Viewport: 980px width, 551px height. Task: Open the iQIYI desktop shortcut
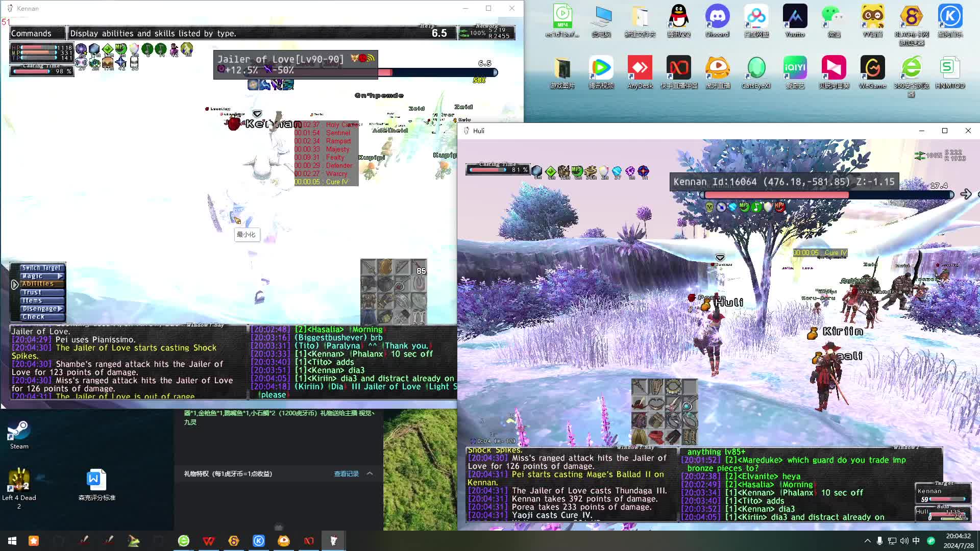[795, 68]
